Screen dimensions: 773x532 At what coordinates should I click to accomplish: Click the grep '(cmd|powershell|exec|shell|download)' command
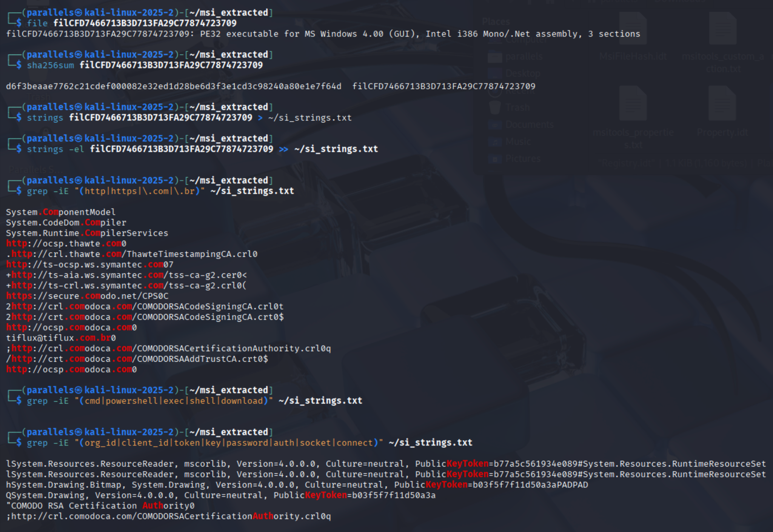click(194, 401)
